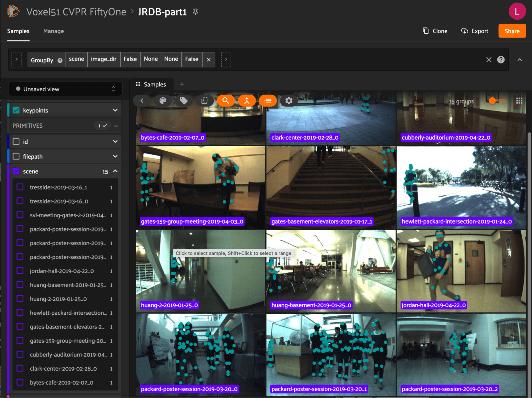
Task: Enable the filepath field checkbox
Action: point(16,156)
